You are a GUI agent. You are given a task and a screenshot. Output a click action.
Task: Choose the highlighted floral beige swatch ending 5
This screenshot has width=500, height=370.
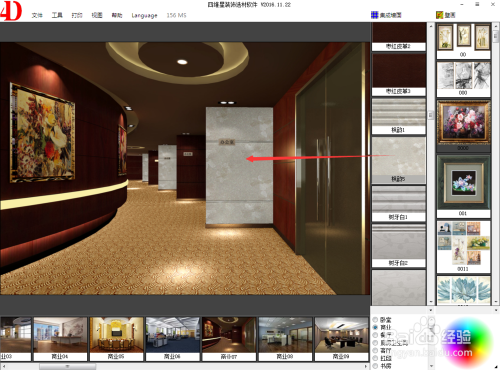tap(399, 160)
